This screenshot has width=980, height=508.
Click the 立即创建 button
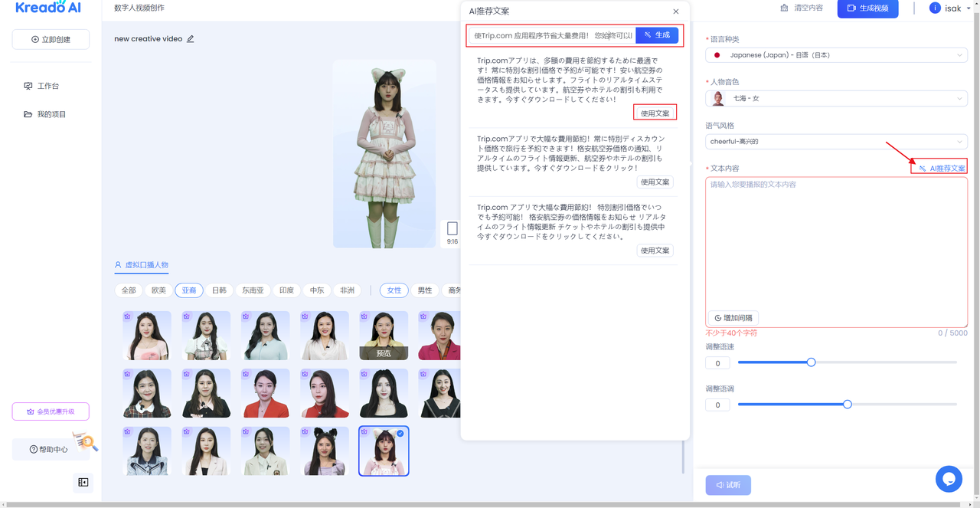click(x=51, y=39)
